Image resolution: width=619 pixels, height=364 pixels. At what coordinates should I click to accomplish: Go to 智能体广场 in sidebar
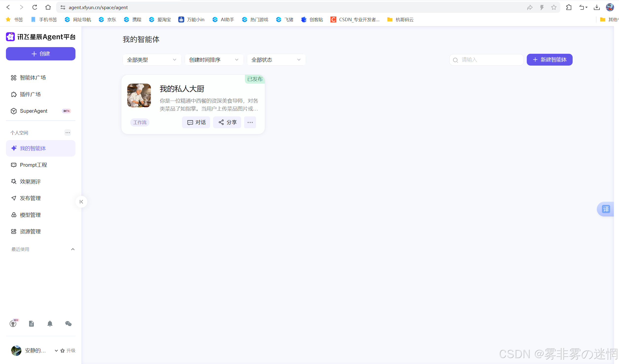(33, 78)
